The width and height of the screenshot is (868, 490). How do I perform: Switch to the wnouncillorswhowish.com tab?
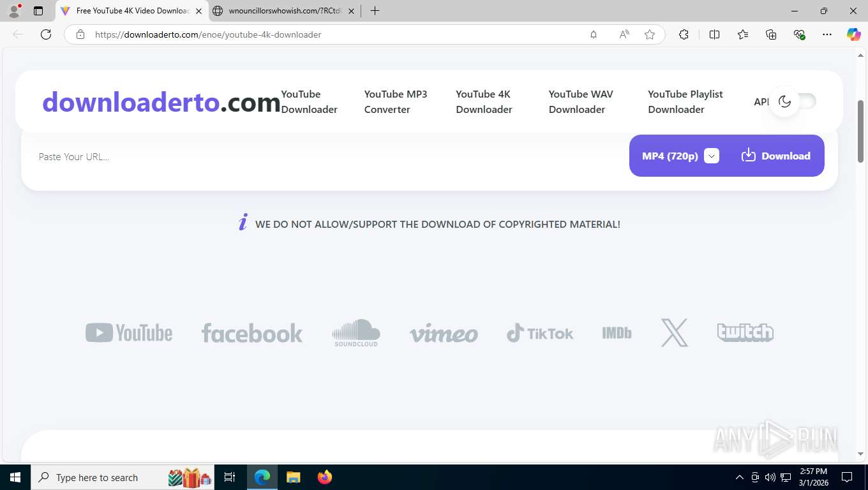[x=284, y=11]
